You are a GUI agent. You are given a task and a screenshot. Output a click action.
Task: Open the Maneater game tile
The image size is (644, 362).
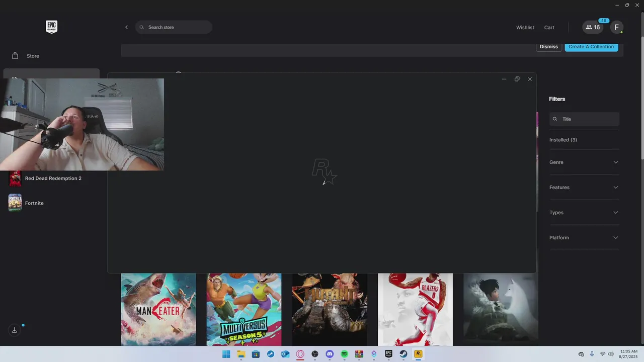[x=158, y=309]
